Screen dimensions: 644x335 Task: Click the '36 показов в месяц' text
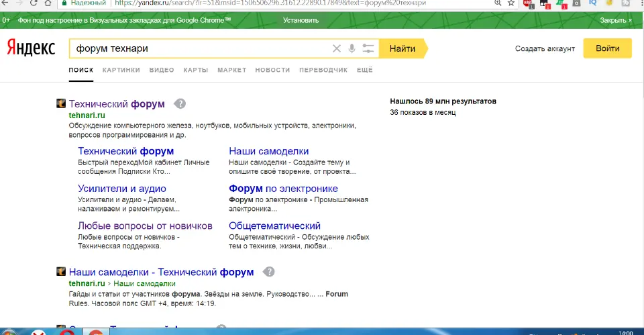pos(423,112)
